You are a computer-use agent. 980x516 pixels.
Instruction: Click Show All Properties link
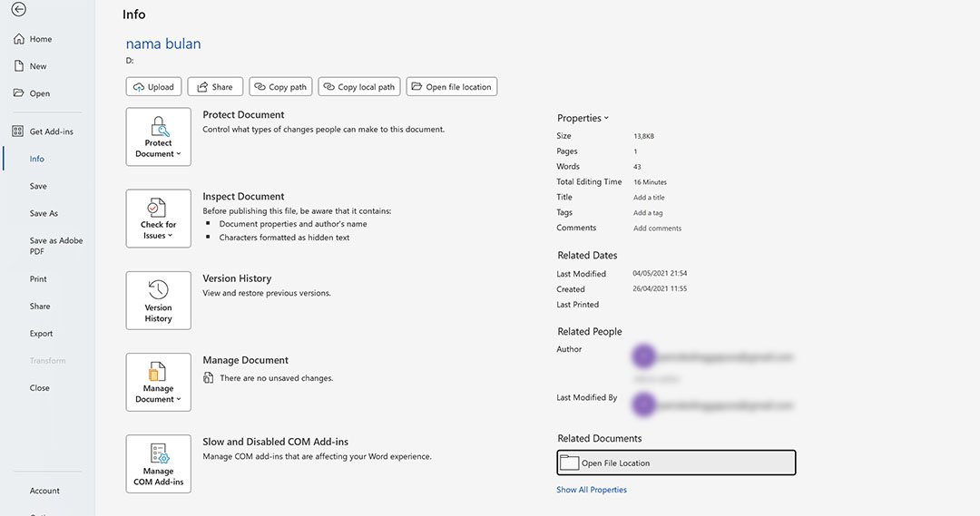[x=592, y=490]
